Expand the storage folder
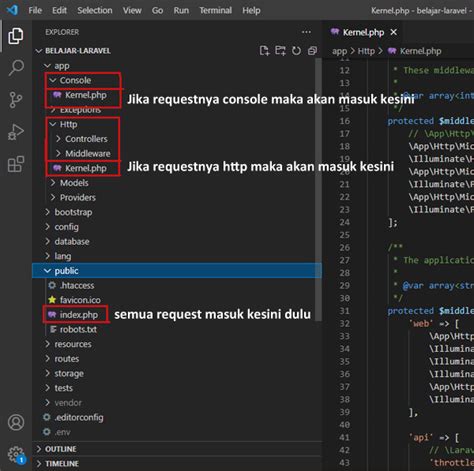The height and width of the screenshot is (471, 474). [x=177, y=374]
